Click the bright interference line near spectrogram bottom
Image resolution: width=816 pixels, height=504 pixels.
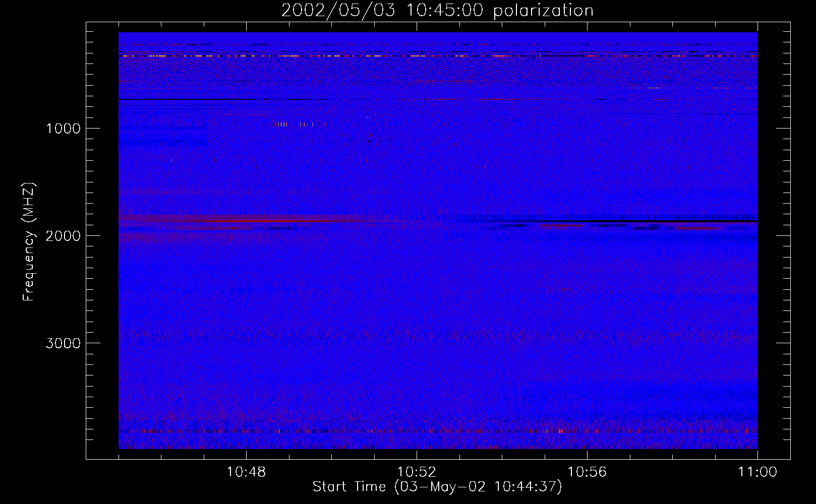point(438,431)
